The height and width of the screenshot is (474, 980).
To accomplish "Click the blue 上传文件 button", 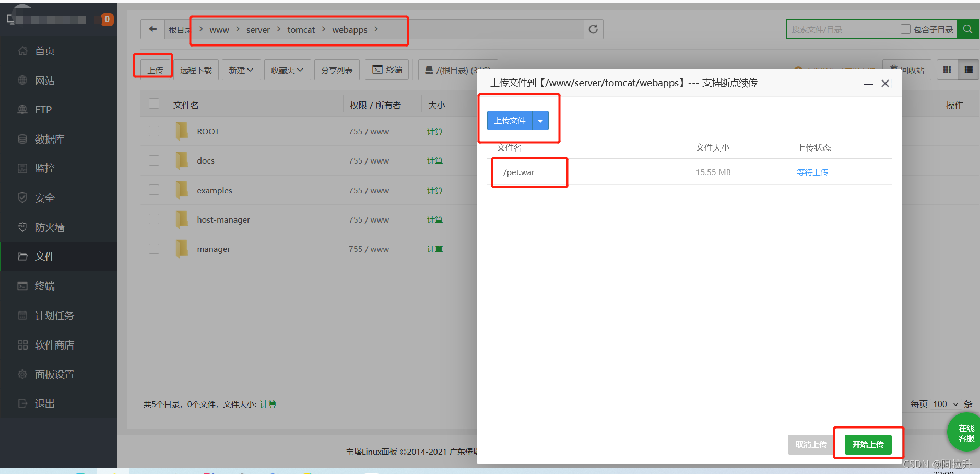I will pyautogui.click(x=510, y=121).
